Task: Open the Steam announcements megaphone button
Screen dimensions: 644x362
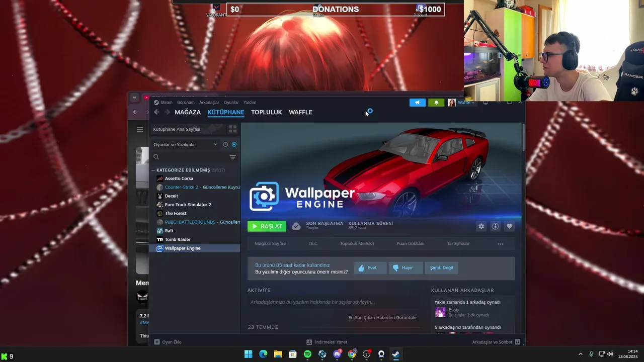Action: [x=418, y=103]
